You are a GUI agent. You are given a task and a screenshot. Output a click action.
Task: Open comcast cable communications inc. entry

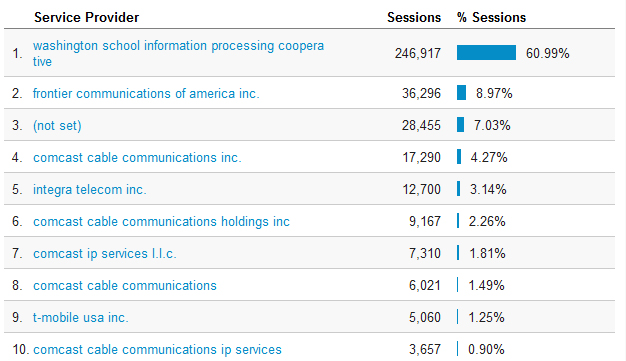click(137, 157)
